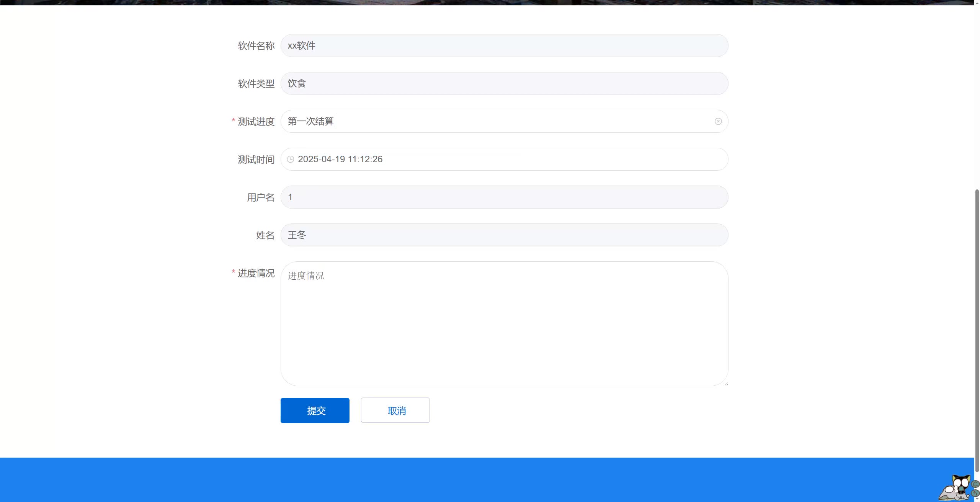This screenshot has height=502, width=980.
Task: Click the scrollbar down arrow
Action: click(977, 499)
